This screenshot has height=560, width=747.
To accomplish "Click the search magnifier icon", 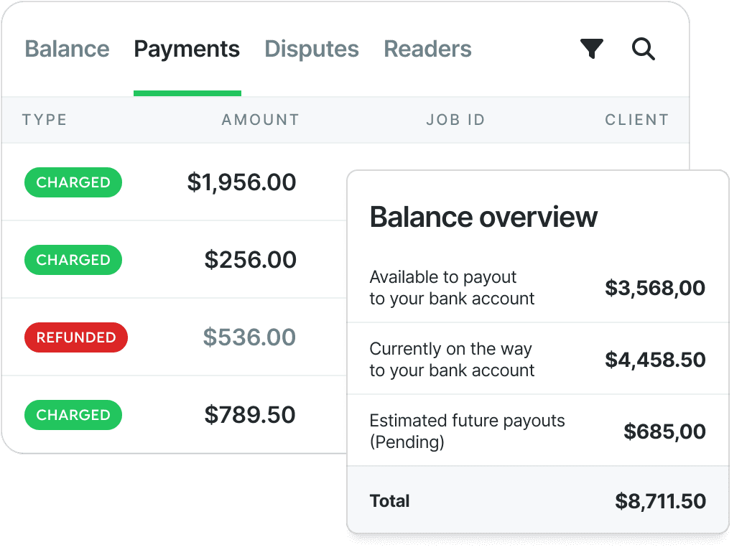I will [x=643, y=49].
